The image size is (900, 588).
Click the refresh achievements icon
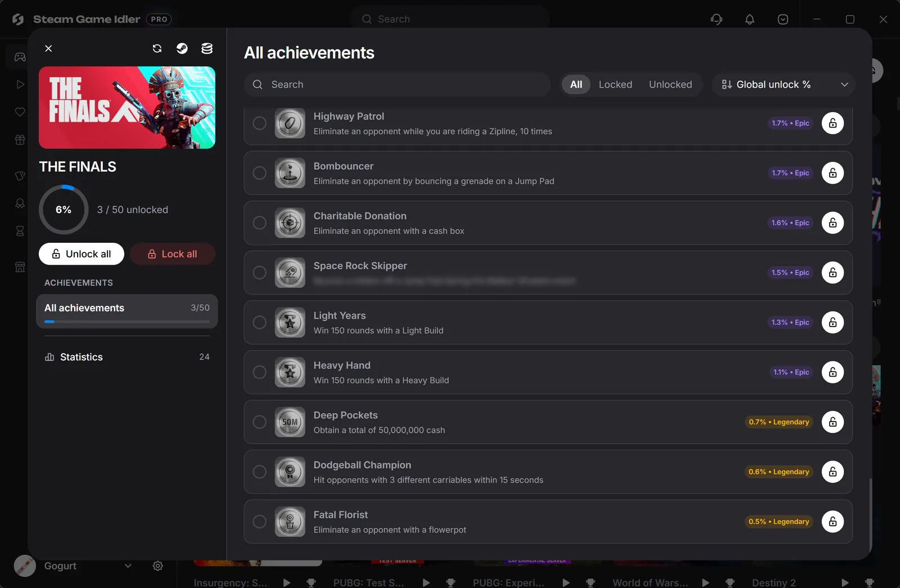tap(157, 48)
